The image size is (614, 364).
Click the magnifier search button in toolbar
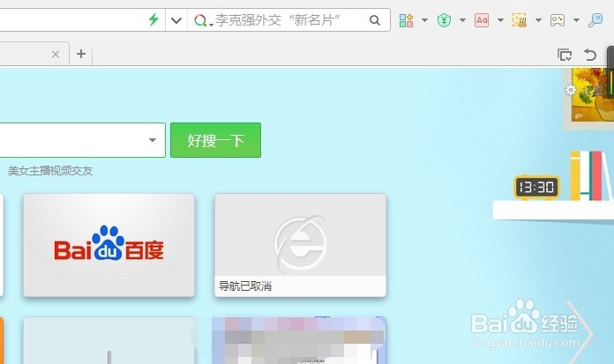[x=375, y=20]
